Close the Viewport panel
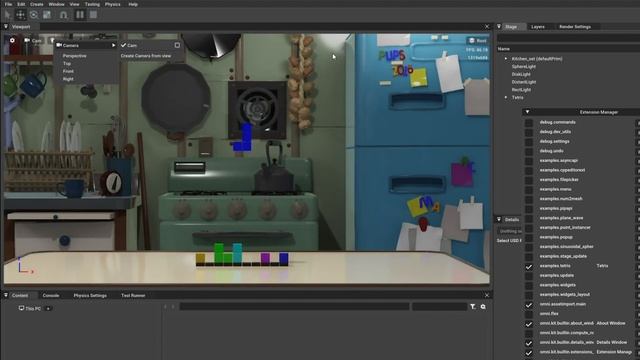Viewport: 640px width, 360px height. point(487,27)
